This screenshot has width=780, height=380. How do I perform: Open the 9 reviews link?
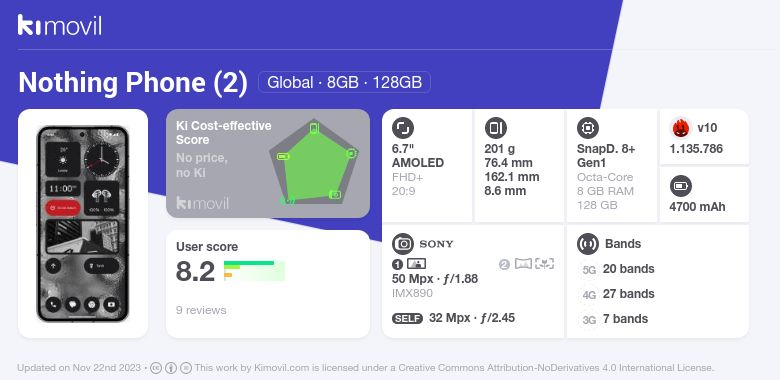tap(201, 310)
